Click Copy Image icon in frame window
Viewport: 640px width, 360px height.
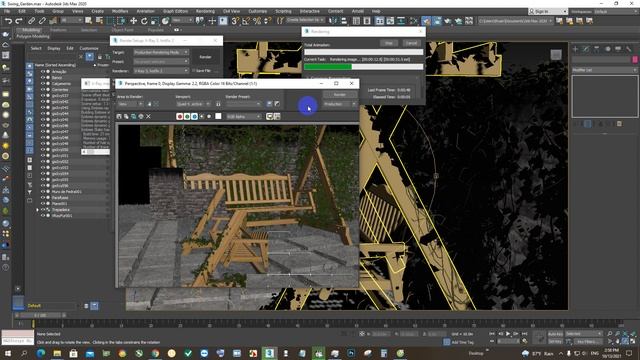(x=126, y=116)
